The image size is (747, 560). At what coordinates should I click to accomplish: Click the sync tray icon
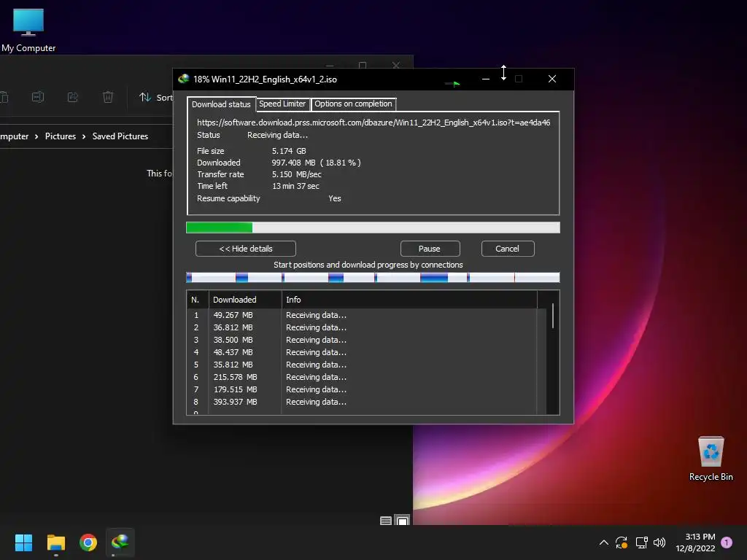pyautogui.click(x=622, y=542)
